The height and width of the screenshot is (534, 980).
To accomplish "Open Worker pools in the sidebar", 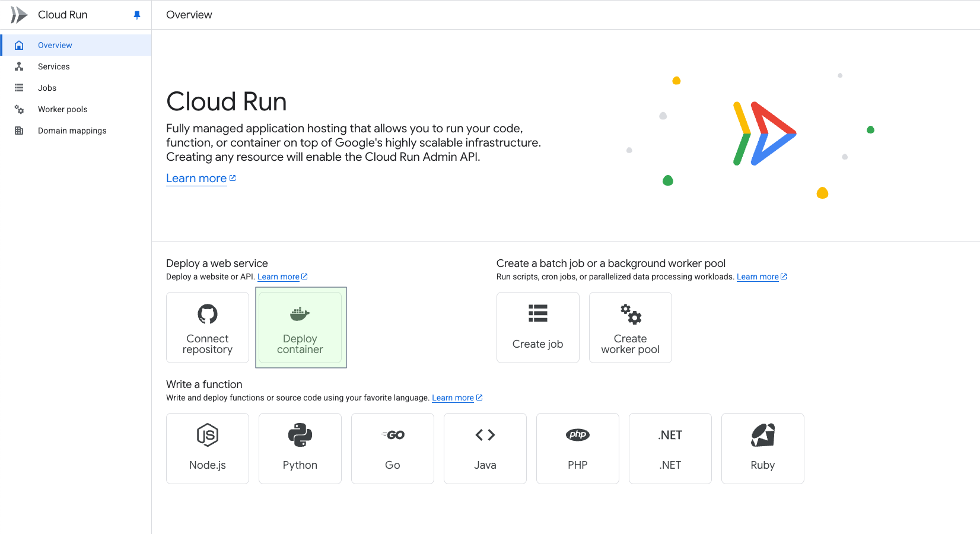I will click(63, 109).
